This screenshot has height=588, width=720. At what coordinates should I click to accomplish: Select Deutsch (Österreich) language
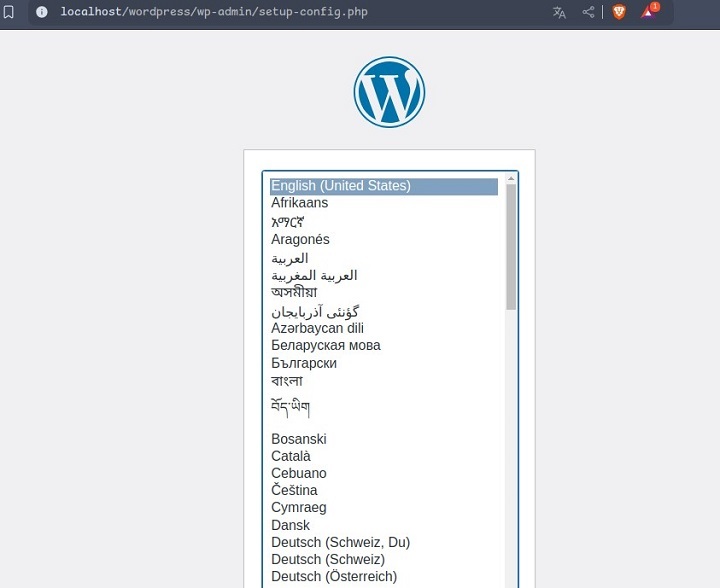pyautogui.click(x=384, y=577)
